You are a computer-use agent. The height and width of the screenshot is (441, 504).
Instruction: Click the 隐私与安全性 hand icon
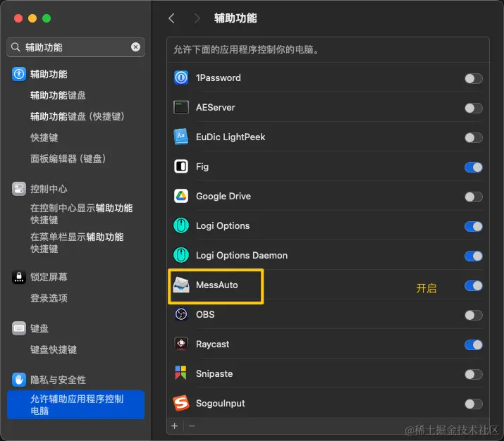click(x=19, y=380)
